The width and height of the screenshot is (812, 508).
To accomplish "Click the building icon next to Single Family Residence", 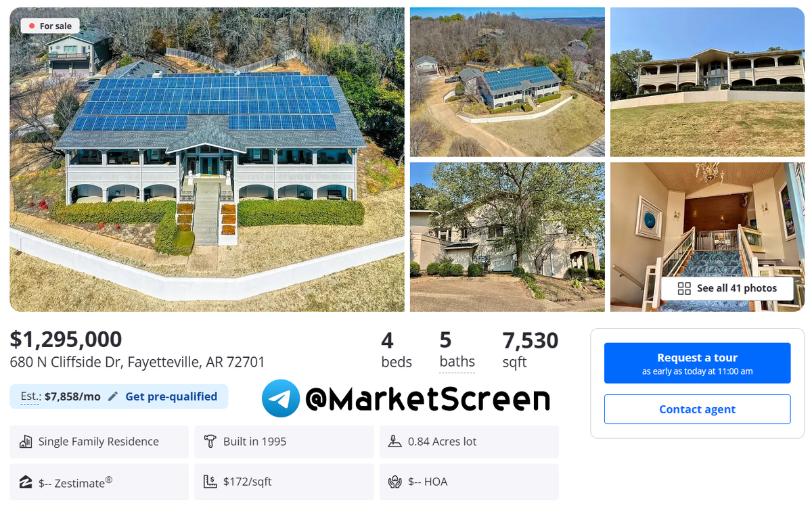I will [26, 442].
